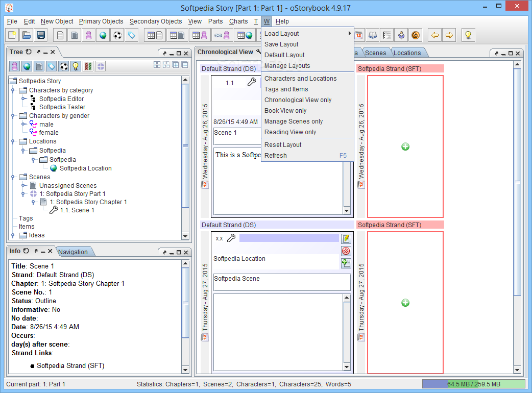This screenshot has width=532, height=393.
Task: Collapse the Scenes tree node
Action: (x=13, y=177)
